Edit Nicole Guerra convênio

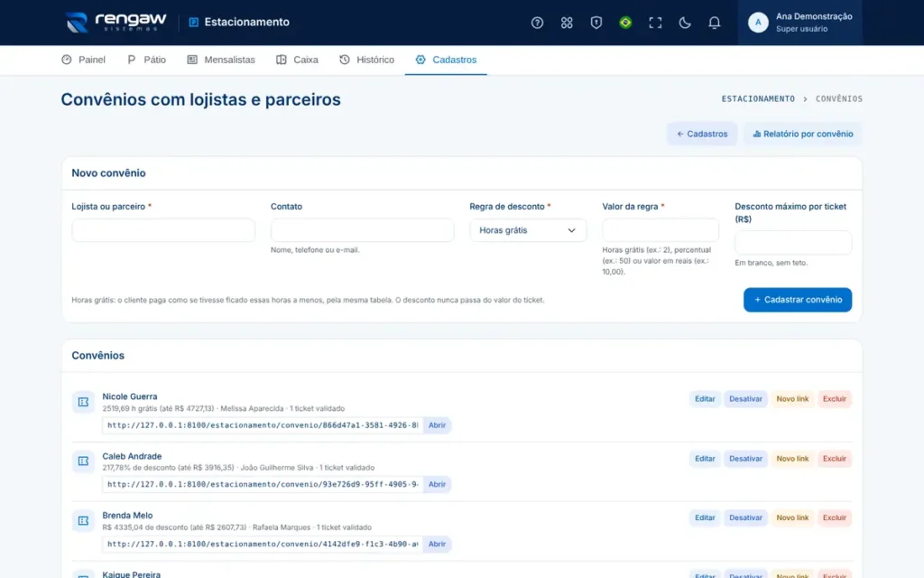coord(705,398)
